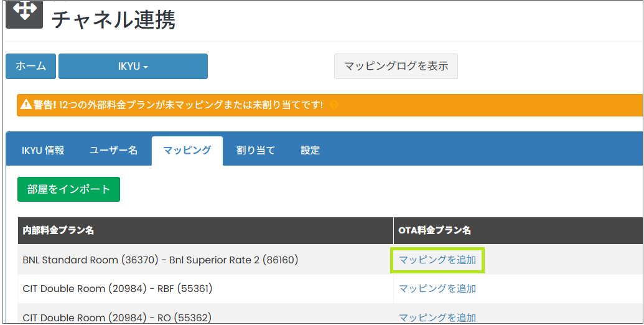Add mapping for BNL Standard Room row

pyautogui.click(x=437, y=260)
